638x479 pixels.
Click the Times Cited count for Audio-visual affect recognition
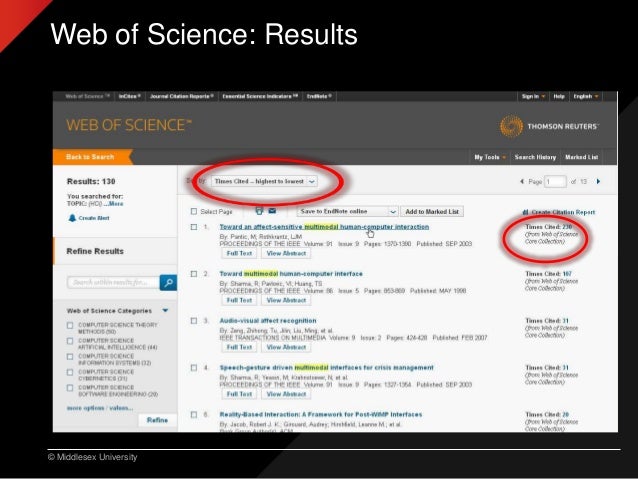[566, 321]
